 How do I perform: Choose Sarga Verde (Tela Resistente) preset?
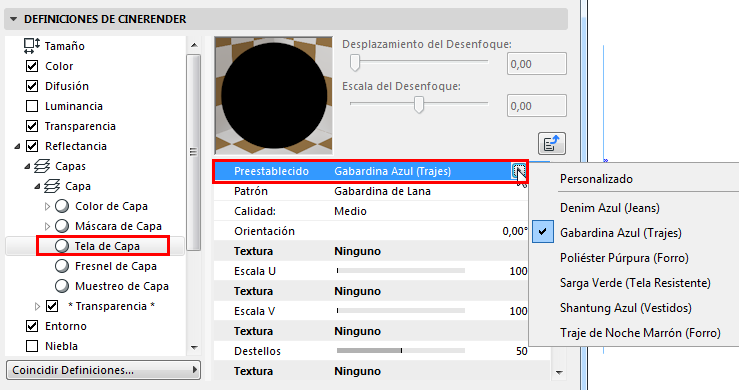point(635,283)
